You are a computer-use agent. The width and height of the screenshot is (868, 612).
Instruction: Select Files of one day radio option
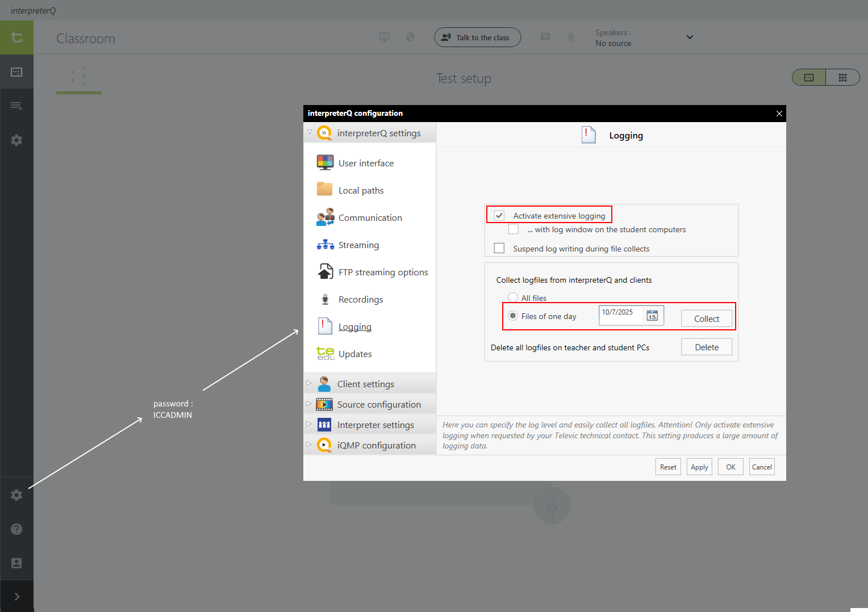(513, 316)
